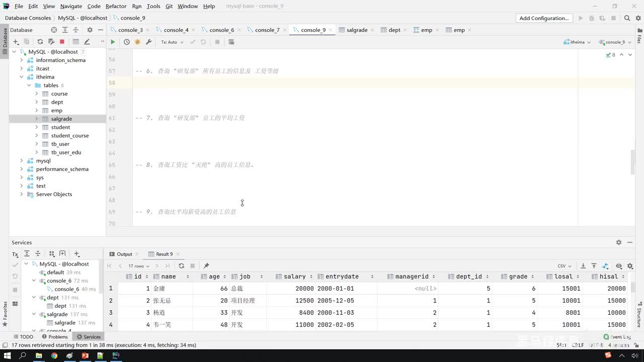
Task: Switch to the console_6 editor tab
Action: (221, 30)
